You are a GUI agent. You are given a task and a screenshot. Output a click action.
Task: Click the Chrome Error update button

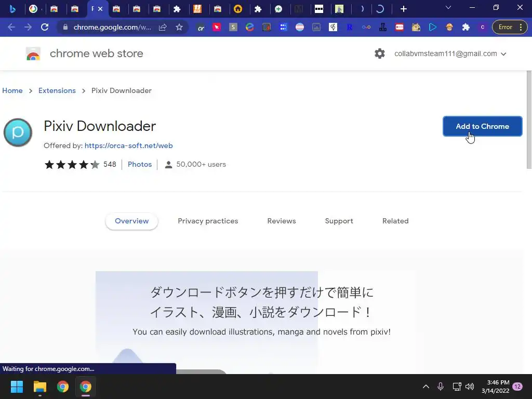point(505,27)
